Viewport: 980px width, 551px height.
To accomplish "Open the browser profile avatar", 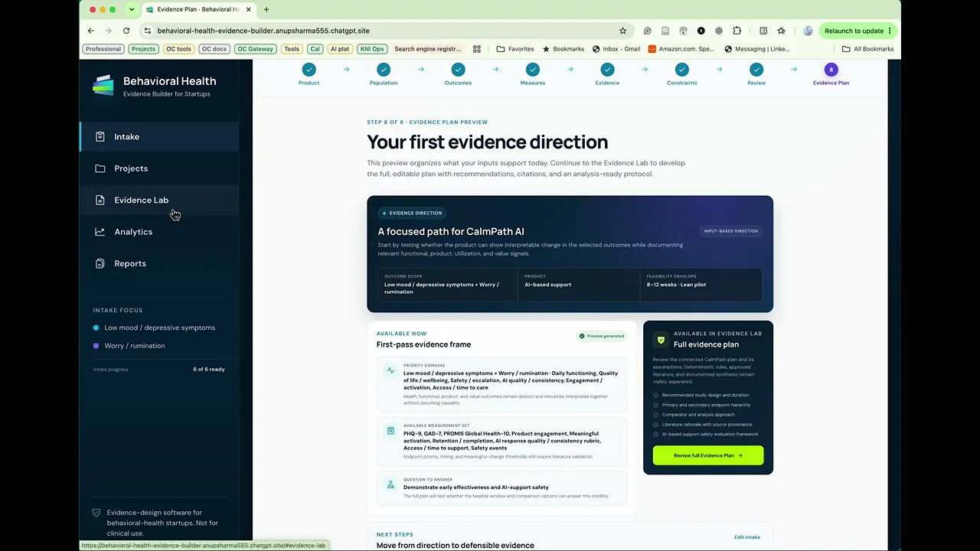I will point(808,31).
